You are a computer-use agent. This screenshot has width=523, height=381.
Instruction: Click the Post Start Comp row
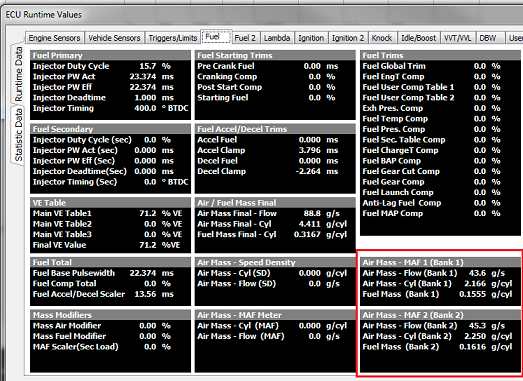[275, 87]
